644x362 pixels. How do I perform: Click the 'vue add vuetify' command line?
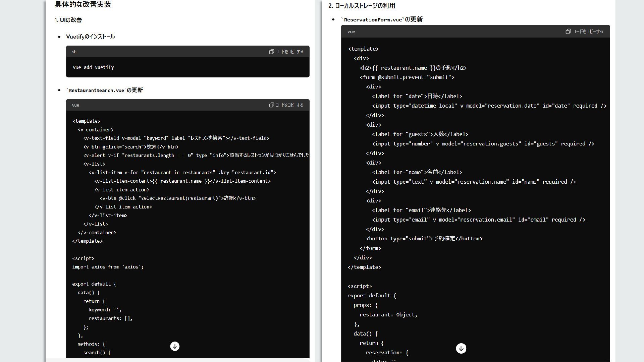[93, 67]
